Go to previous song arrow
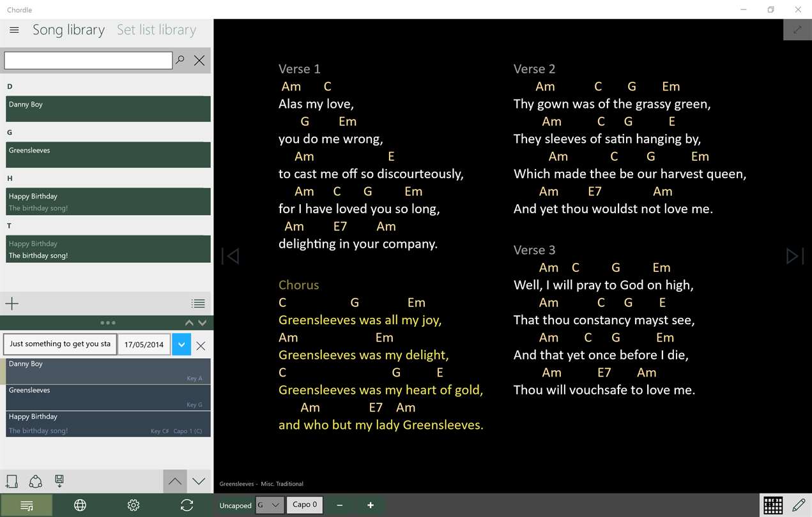The height and width of the screenshot is (517, 812). point(230,256)
